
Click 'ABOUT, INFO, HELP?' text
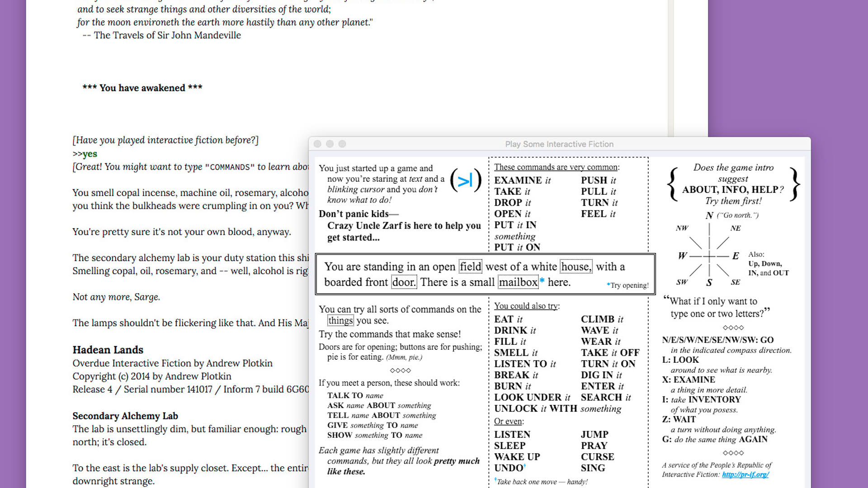(733, 190)
